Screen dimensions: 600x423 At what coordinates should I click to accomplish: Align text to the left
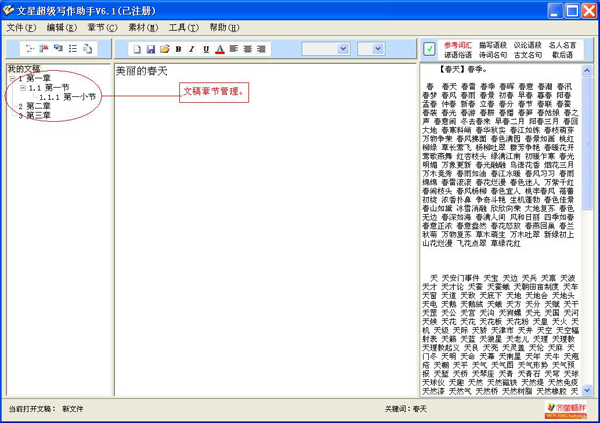coord(232,48)
